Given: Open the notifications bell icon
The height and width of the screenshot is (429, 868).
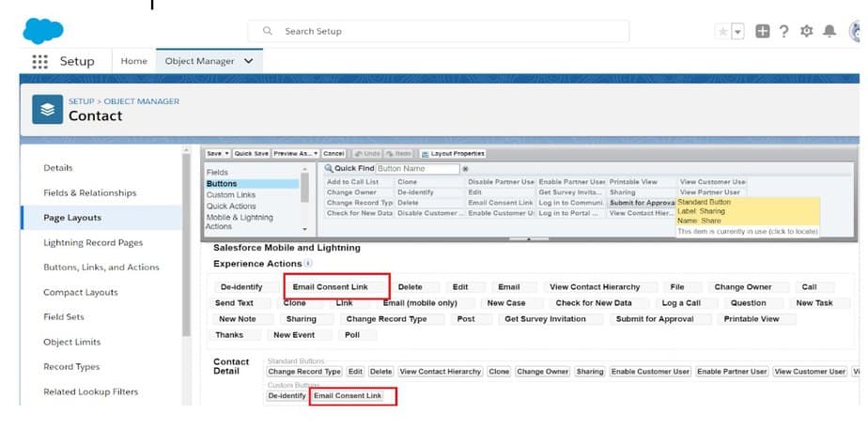Looking at the screenshot, I should [829, 31].
